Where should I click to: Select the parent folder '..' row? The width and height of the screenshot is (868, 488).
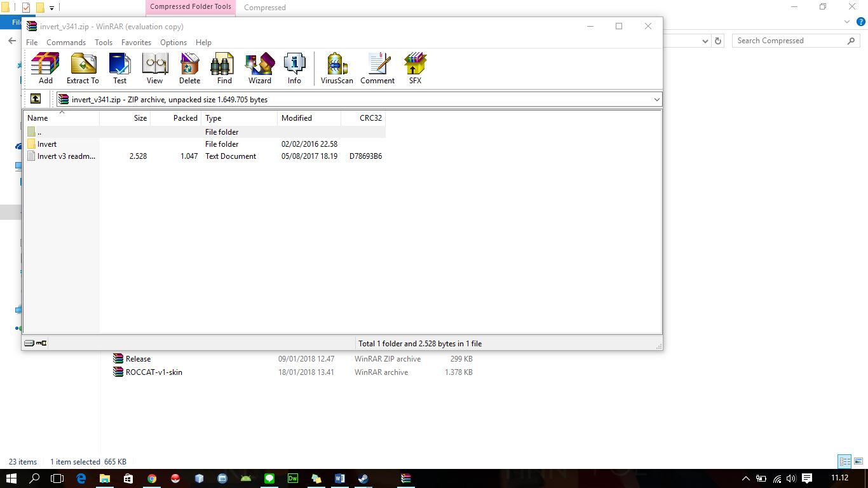(205, 132)
